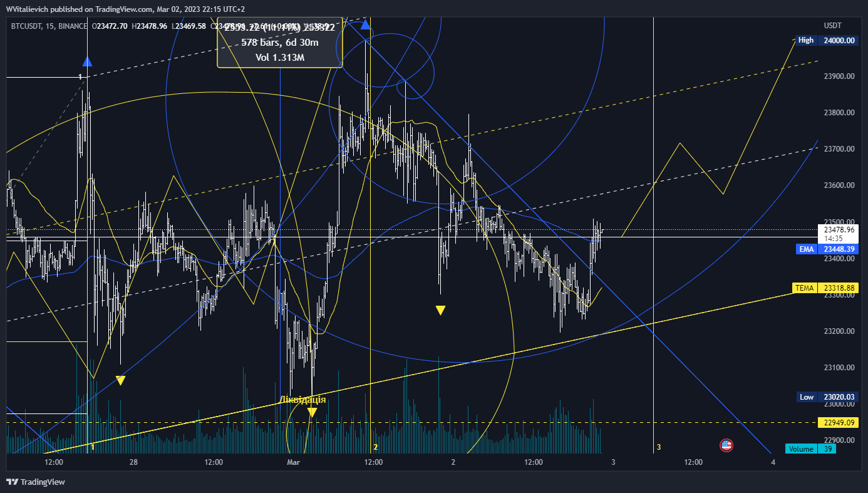This screenshot has height=493, width=868.
Task: Click the current price label 23478.96
Action: [838, 229]
